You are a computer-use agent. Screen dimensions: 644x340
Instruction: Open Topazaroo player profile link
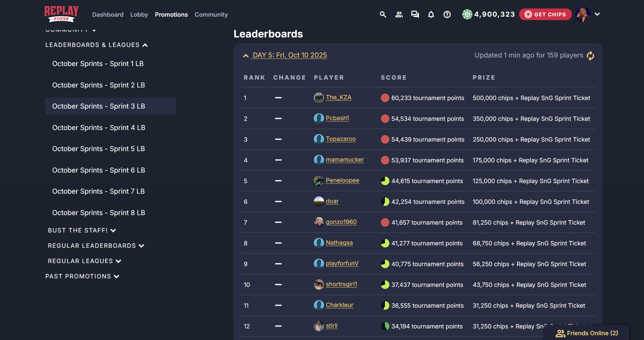(x=341, y=139)
